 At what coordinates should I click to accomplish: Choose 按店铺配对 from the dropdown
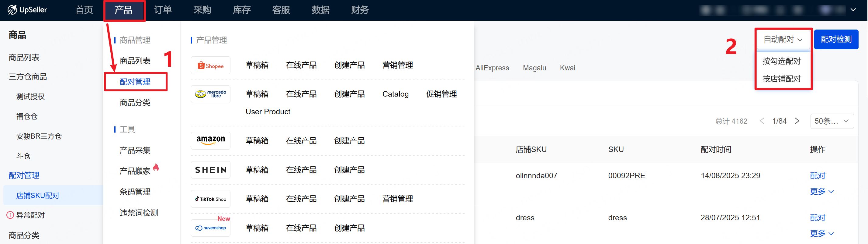click(x=781, y=79)
